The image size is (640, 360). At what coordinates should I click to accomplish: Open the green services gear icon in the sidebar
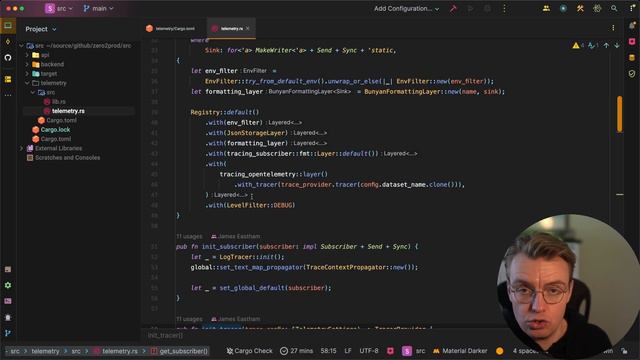(x=8, y=285)
